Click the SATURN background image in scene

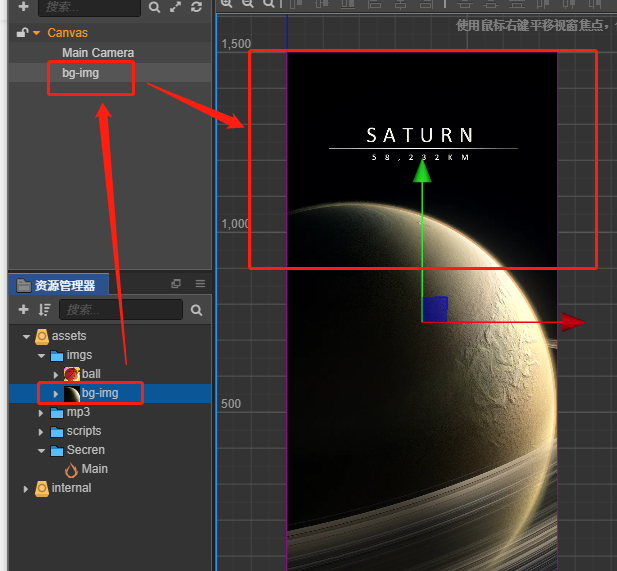422,311
